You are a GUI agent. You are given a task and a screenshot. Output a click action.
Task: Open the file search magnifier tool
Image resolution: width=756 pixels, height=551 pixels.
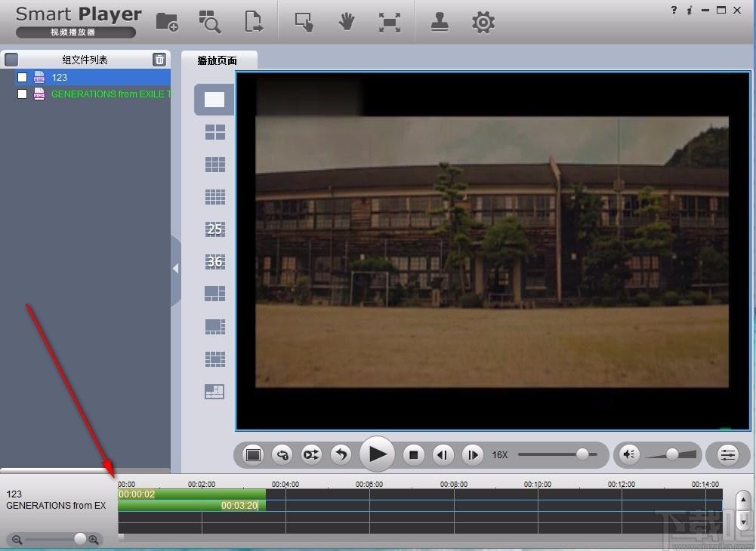coord(210,22)
